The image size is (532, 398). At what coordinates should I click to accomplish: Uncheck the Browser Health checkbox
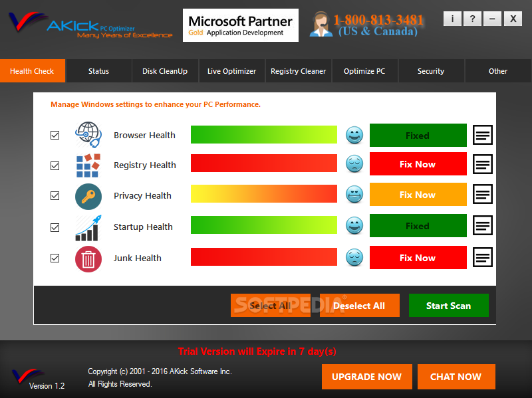(x=55, y=136)
